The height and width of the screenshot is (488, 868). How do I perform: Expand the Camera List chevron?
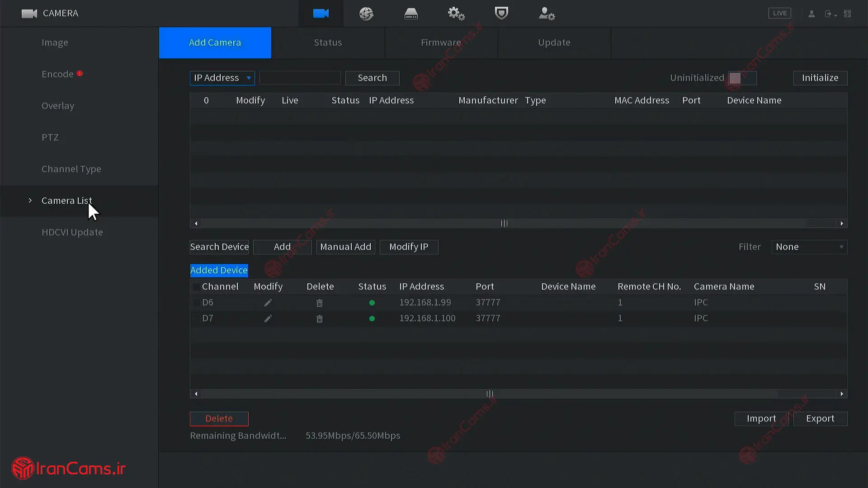tap(30, 200)
